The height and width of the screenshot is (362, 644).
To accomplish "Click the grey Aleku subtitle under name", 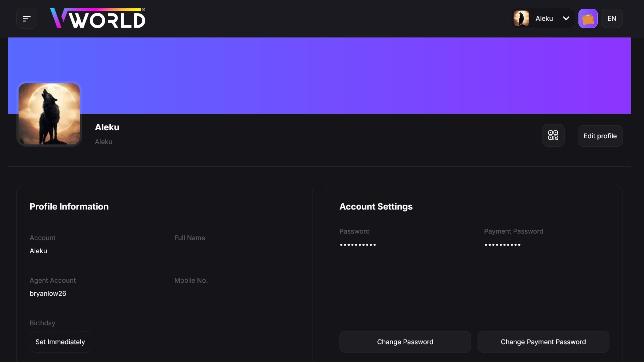I will click(103, 142).
